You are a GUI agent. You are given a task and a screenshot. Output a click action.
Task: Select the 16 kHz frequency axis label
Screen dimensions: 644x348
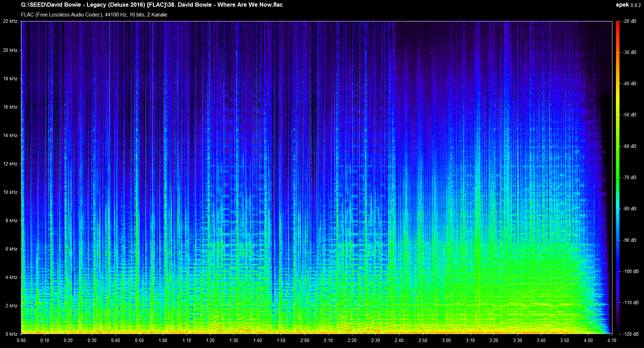[x=10, y=107]
